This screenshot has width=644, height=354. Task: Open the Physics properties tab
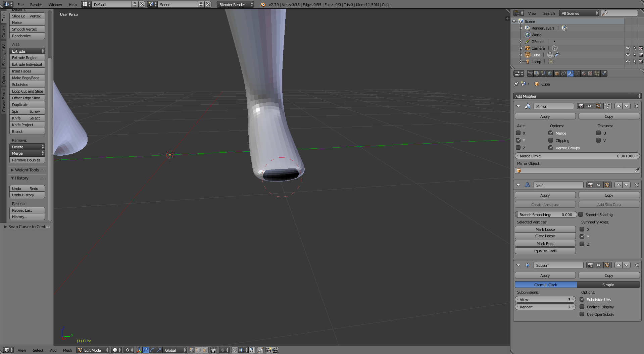pyautogui.click(x=604, y=73)
